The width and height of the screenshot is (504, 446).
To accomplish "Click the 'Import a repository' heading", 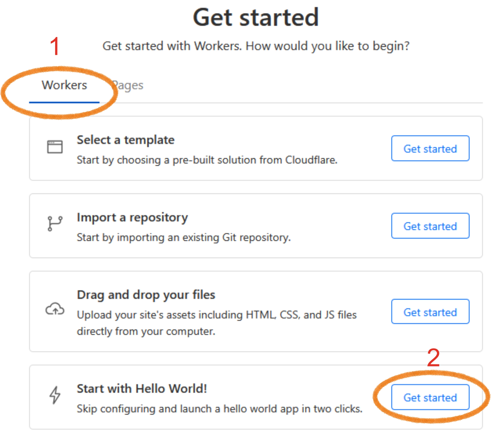I will click(132, 217).
